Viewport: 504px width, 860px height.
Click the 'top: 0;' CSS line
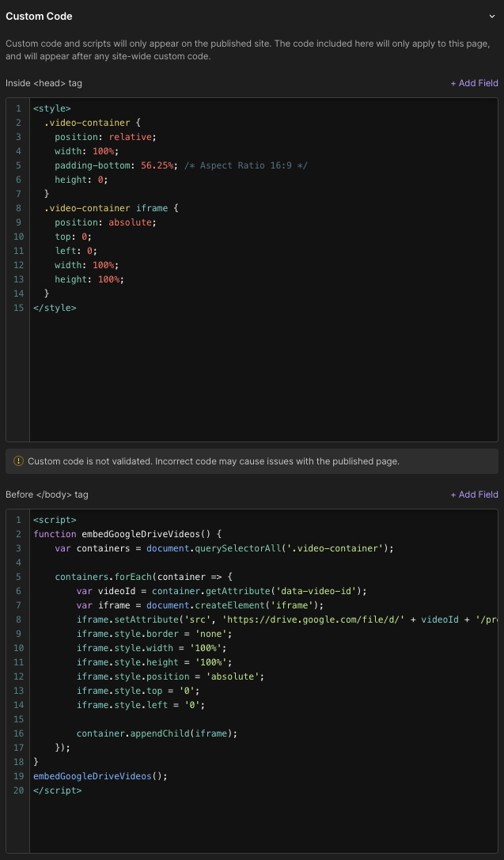click(74, 237)
